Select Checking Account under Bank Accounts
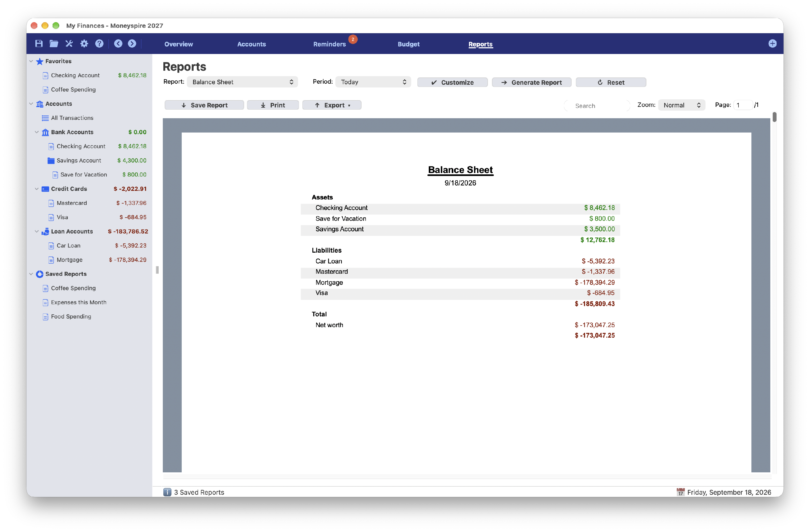This screenshot has height=532, width=810. pos(81,146)
